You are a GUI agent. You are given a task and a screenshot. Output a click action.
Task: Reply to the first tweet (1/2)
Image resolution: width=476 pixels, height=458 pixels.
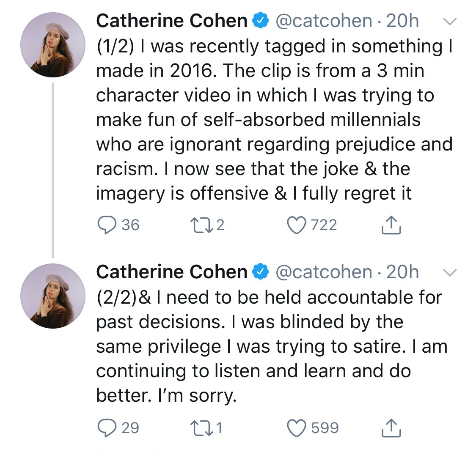click(105, 225)
